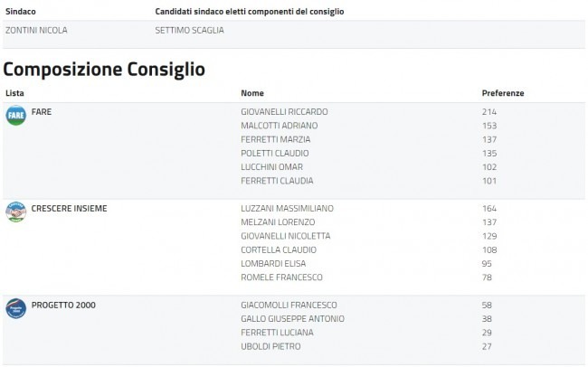Select the CRESCERE INSIEME list name

(70, 208)
